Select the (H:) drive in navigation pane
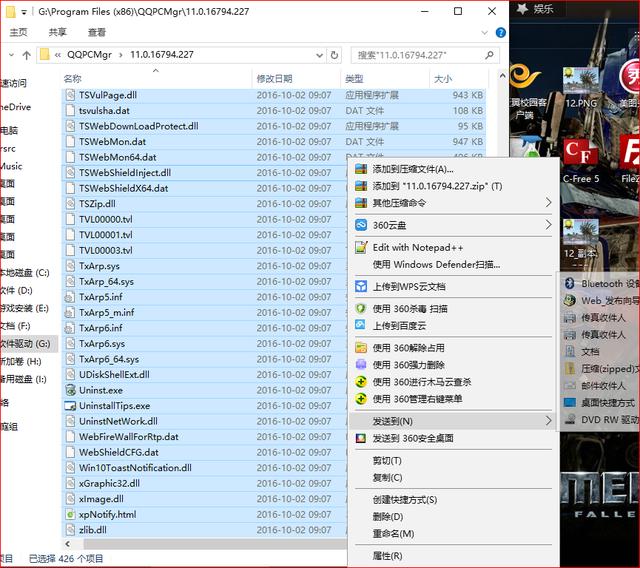 tap(20, 362)
